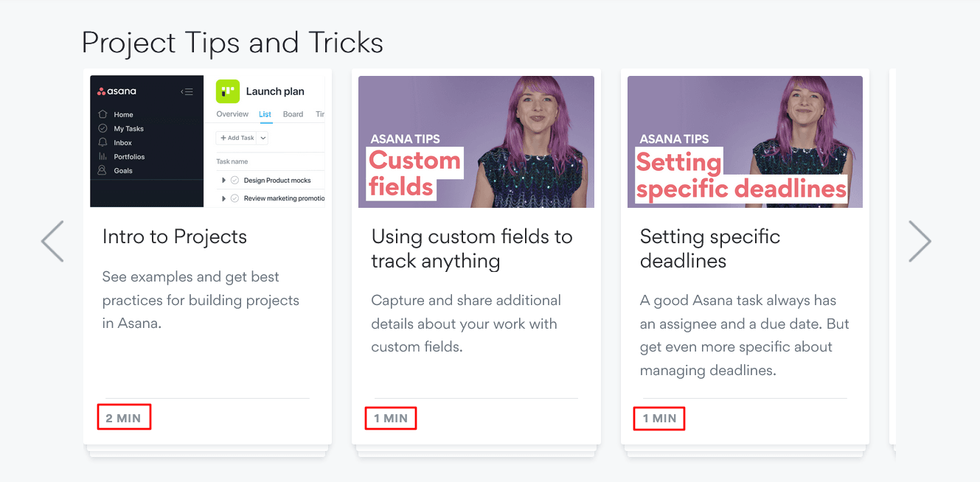
Task: Collapse the sidebar with the hamburger arrow icon
Action: pos(187,92)
